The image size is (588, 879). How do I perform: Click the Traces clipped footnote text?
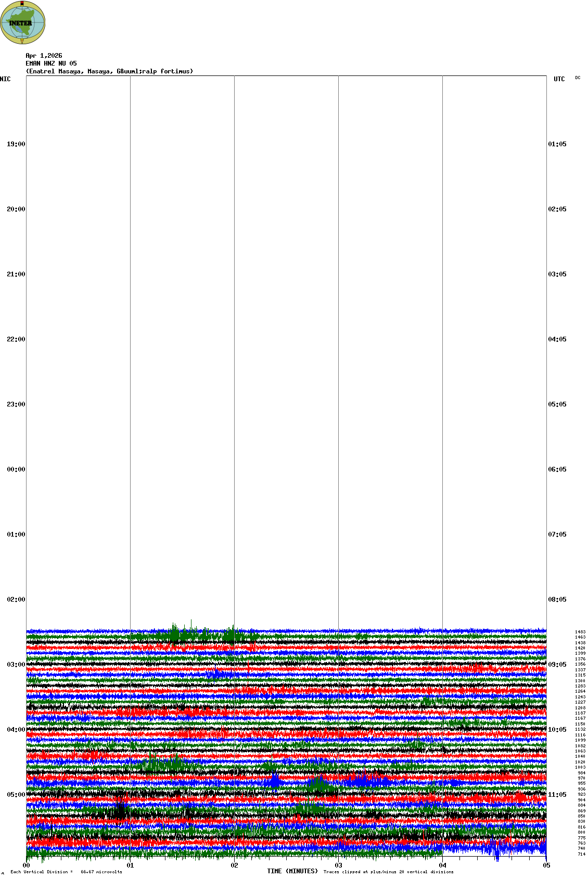[388, 872]
